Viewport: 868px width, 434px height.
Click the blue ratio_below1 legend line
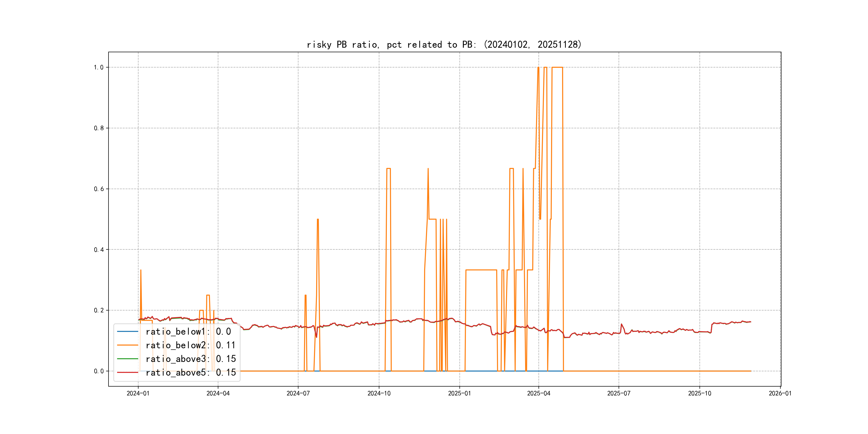(x=127, y=332)
